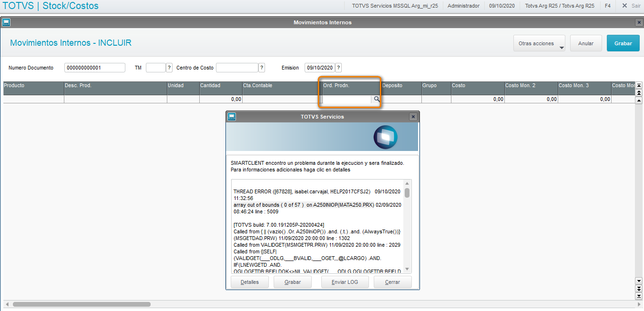Click Enviar LOG in the error dialog
The height and width of the screenshot is (311, 644).
pyautogui.click(x=345, y=282)
